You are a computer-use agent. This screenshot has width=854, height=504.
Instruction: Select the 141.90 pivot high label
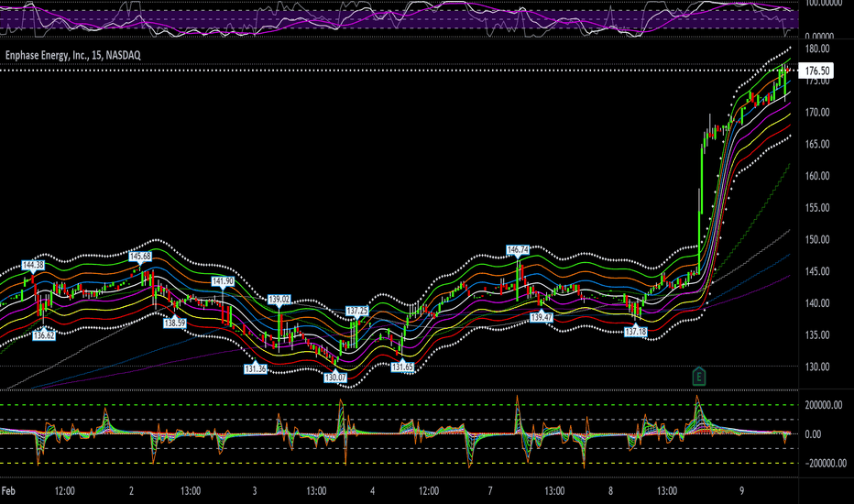[x=223, y=281]
